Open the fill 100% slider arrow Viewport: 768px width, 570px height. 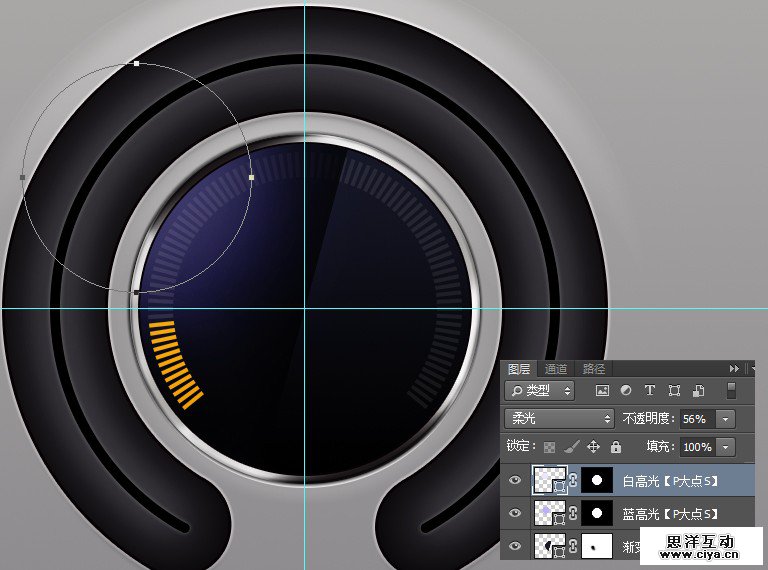pos(726,447)
